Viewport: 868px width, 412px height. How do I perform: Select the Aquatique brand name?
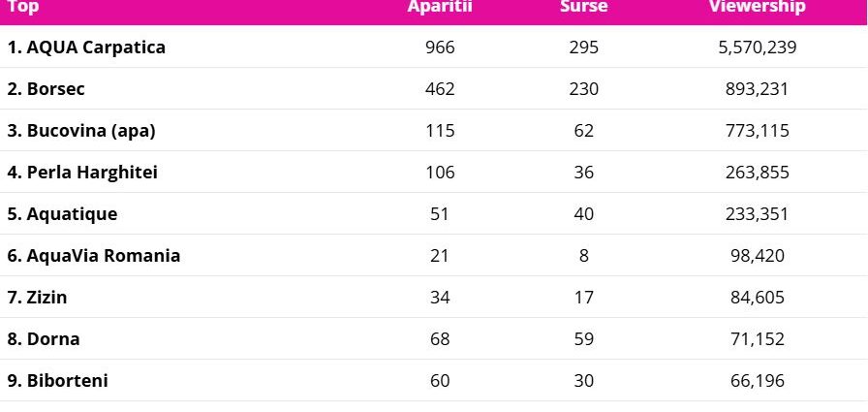coord(62,214)
